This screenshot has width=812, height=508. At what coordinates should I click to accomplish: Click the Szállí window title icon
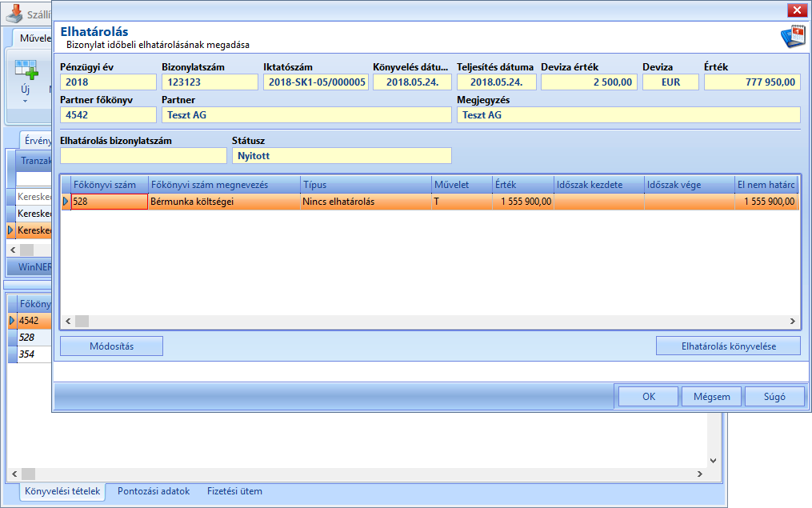pos(14,14)
